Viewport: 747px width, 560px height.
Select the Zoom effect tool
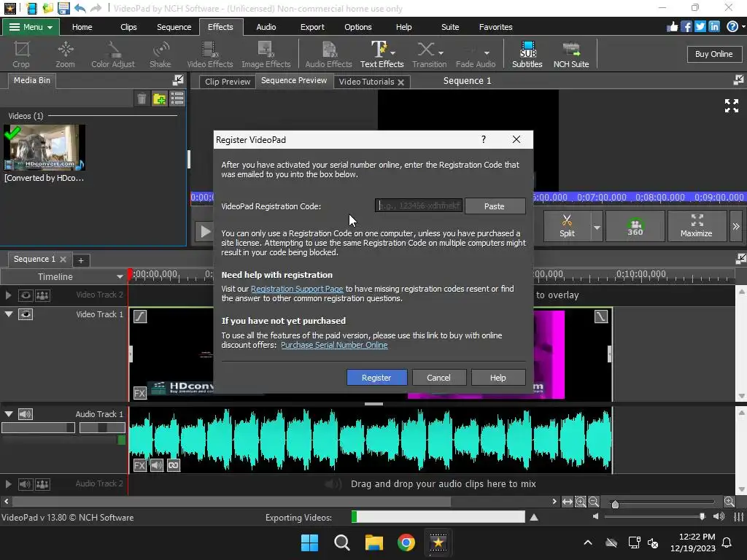(x=65, y=54)
